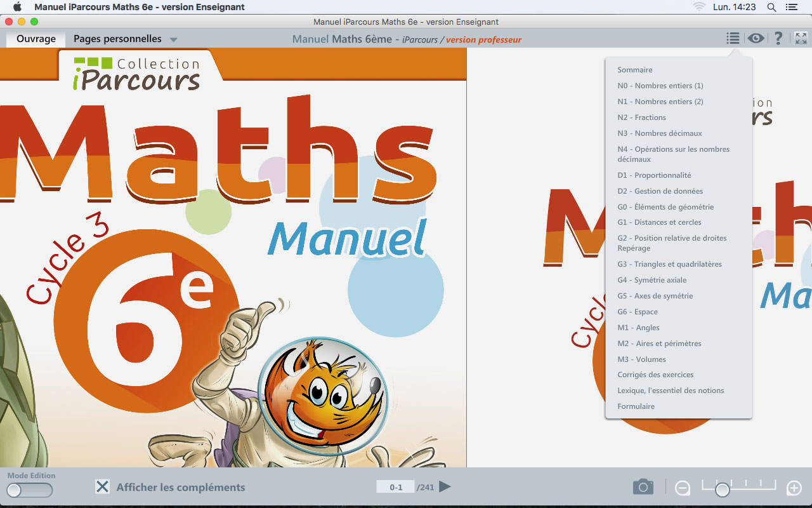Zoom in with the plus magnifier icon
Screen dimensions: 812x508
click(794, 488)
